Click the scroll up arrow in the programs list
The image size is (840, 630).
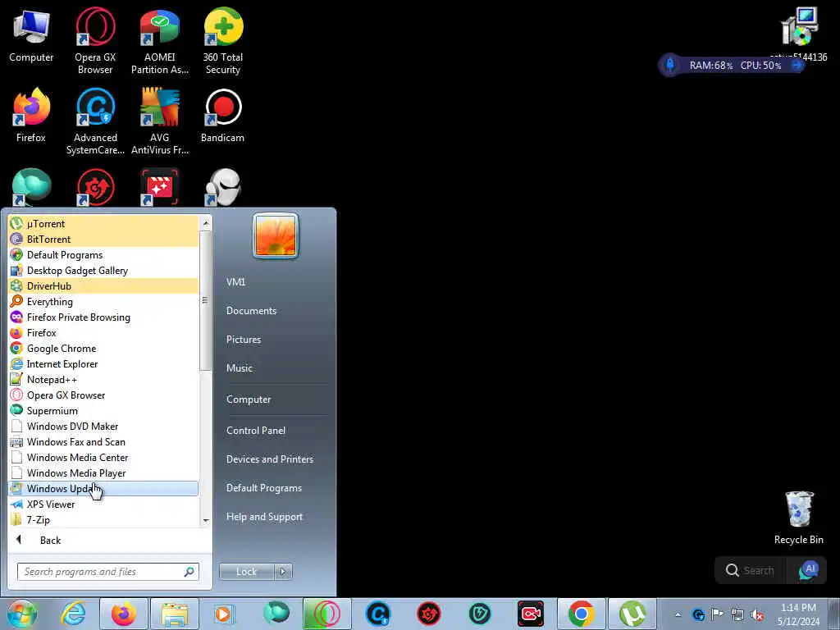point(206,222)
